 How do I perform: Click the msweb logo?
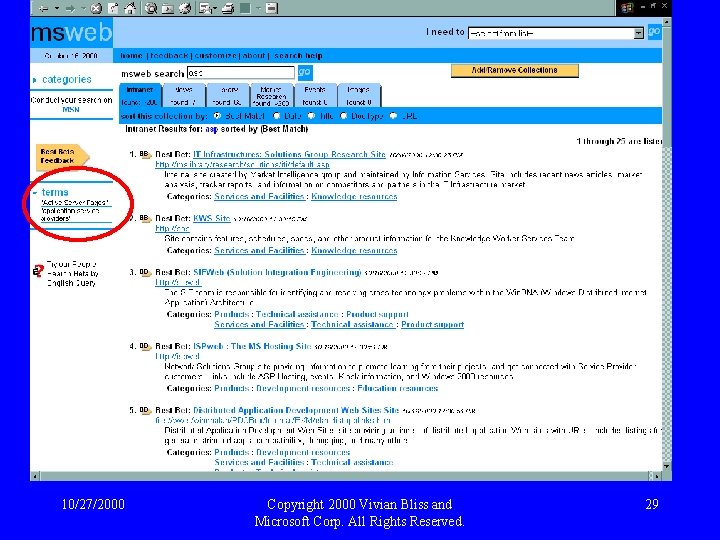pyautogui.click(x=72, y=33)
